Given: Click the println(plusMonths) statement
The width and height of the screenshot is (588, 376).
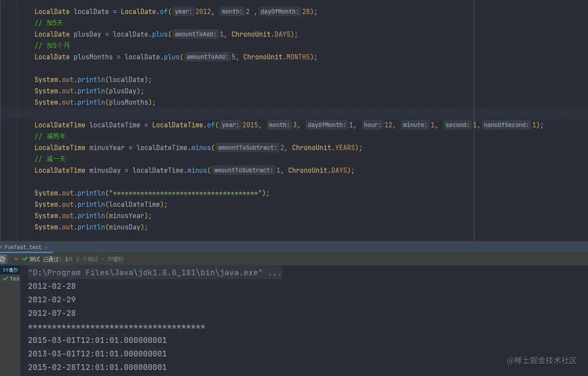Looking at the screenshot, I should (95, 102).
